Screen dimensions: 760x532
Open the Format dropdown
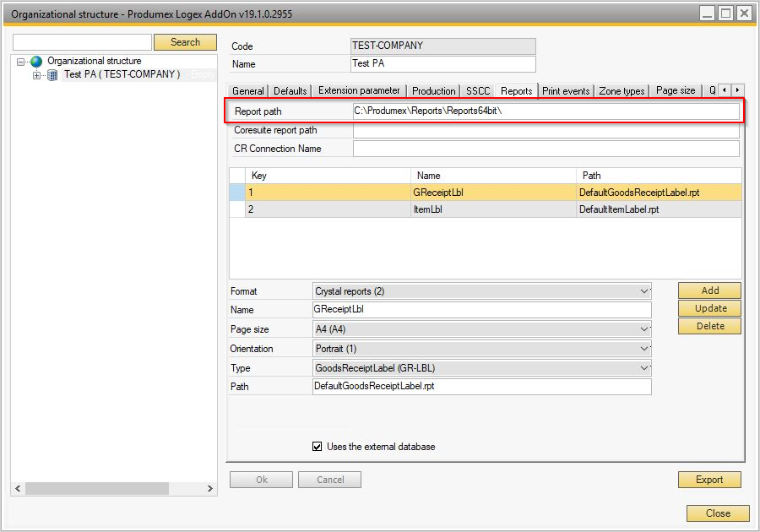pyautogui.click(x=645, y=290)
